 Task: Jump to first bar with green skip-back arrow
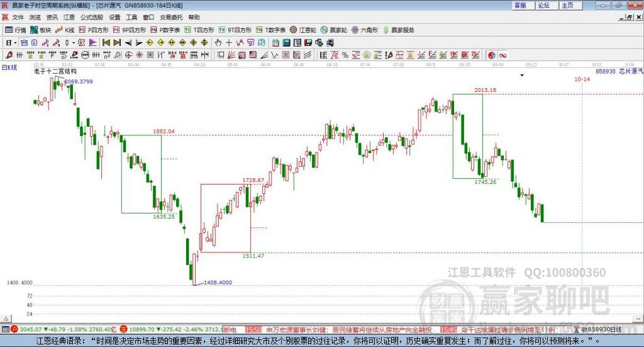tap(106, 43)
